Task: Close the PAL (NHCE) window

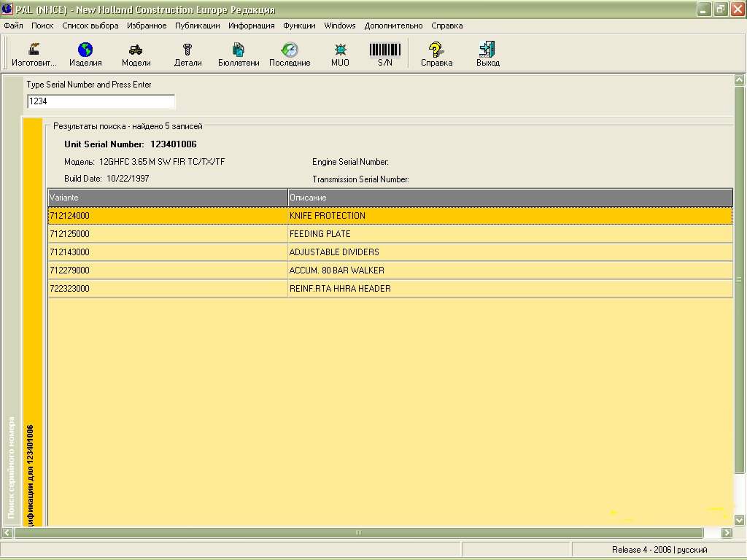Action: pyautogui.click(x=738, y=9)
